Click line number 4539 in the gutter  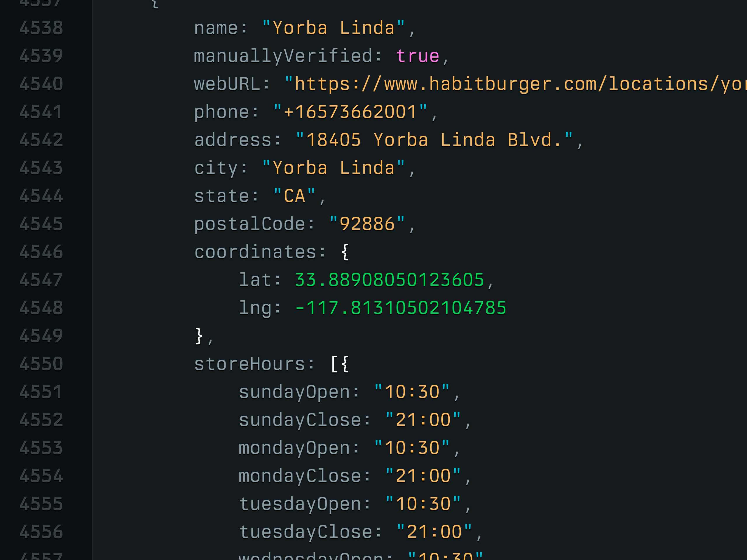(41, 56)
